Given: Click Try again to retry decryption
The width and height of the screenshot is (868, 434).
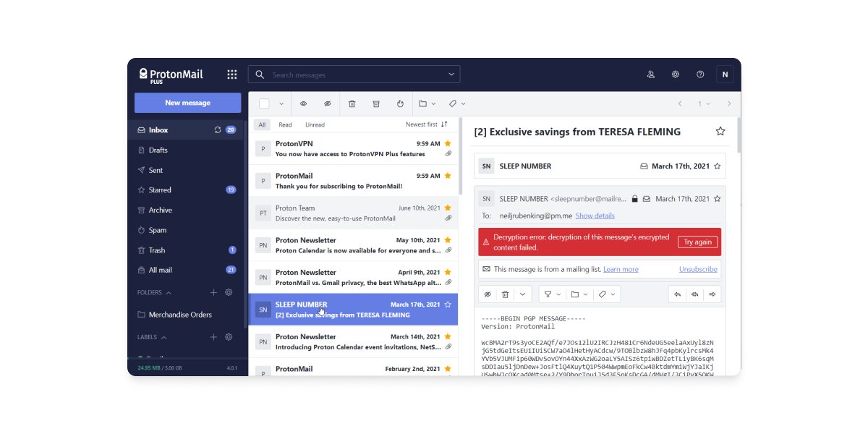Looking at the screenshot, I should [x=697, y=242].
